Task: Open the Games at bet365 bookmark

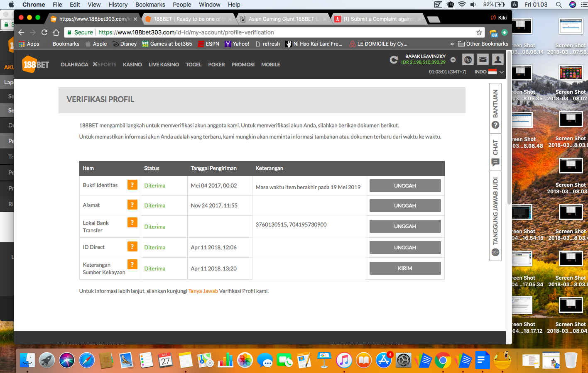Action: coord(167,44)
